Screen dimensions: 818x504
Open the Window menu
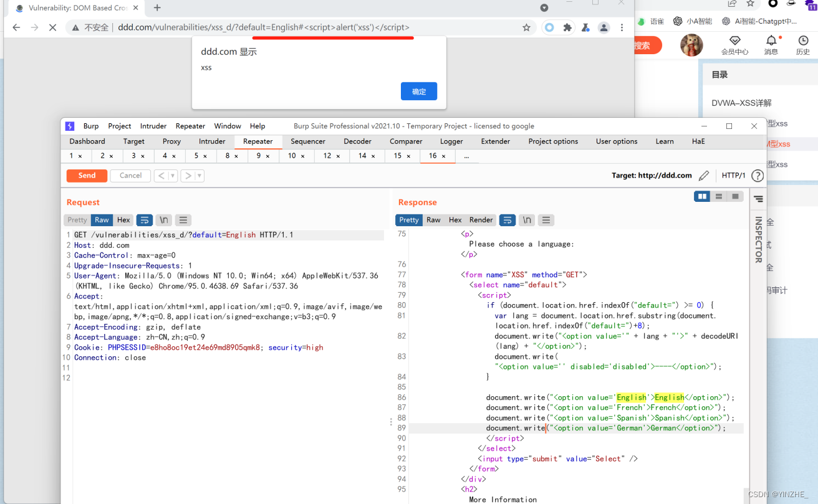(x=228, y=126)
